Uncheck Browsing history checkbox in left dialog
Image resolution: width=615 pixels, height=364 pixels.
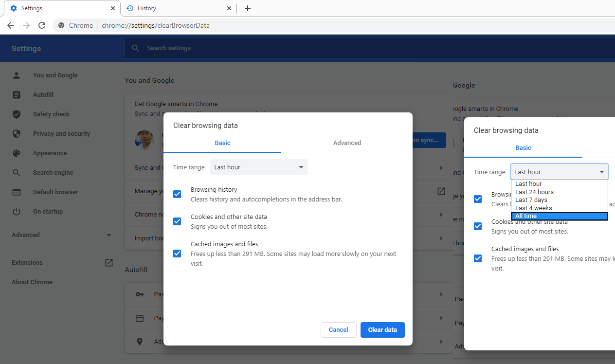coord(177,194)
